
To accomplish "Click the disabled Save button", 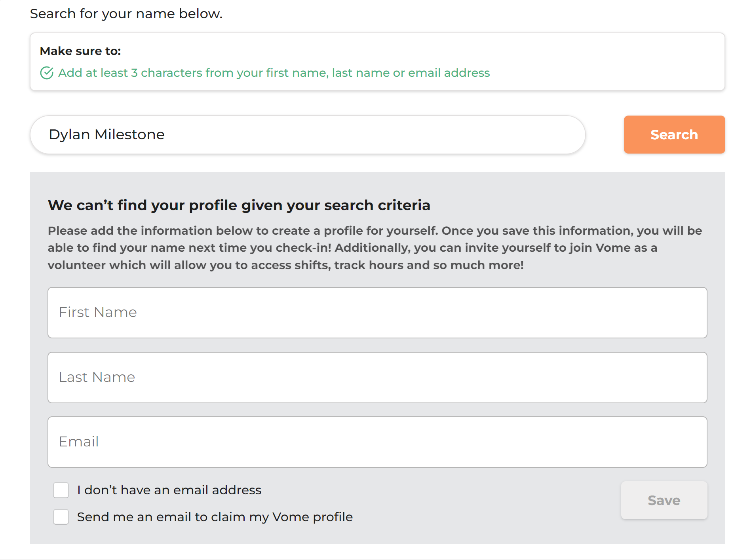I will point(664,500).
